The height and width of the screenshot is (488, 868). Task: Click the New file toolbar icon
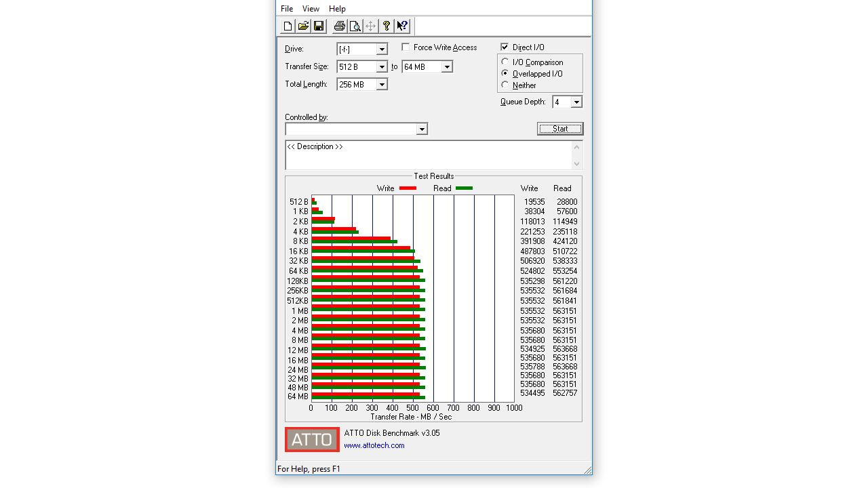coord(288,26)
